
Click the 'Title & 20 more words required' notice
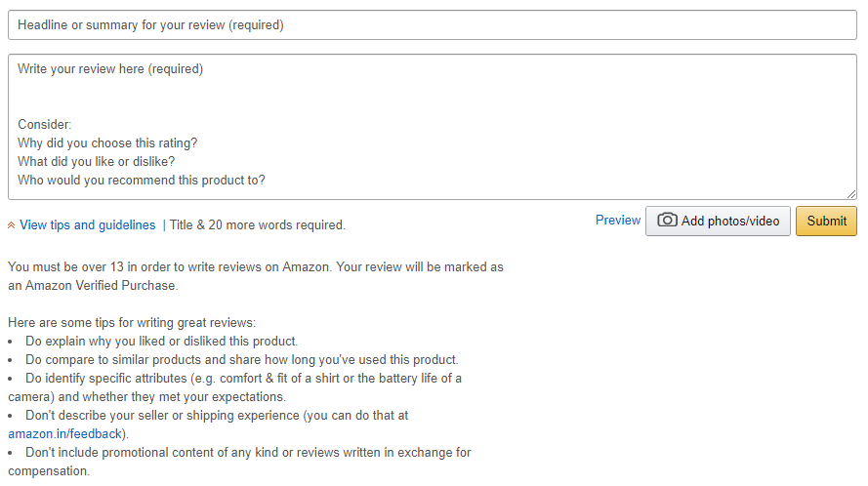258,225
